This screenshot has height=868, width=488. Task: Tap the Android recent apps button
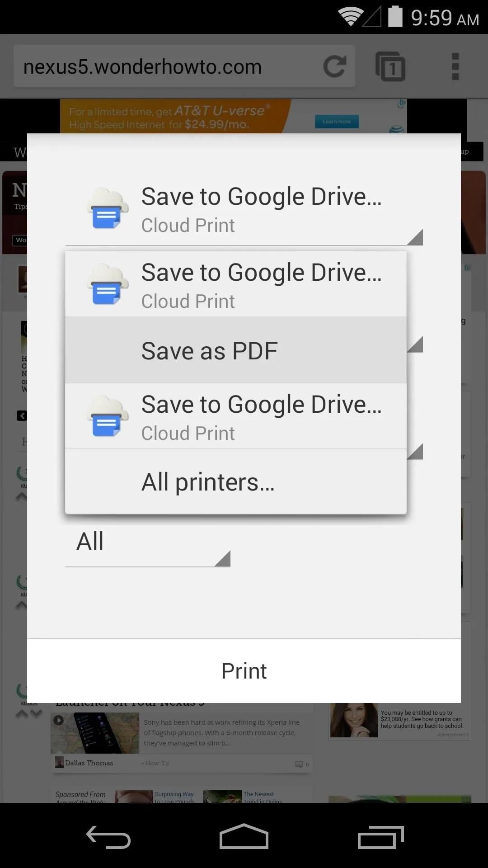(x=380, y=837)
